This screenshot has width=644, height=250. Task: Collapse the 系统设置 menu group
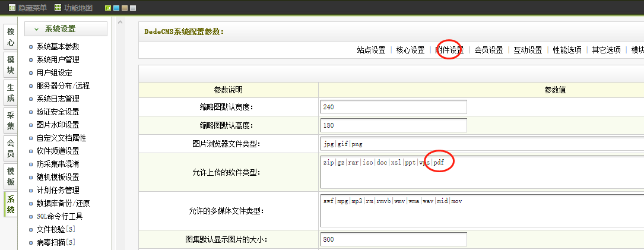(66, 29)
